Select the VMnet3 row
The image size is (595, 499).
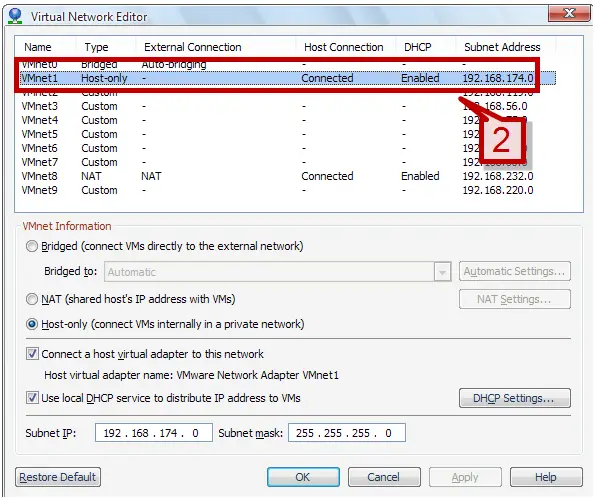[x=288, y=106]
